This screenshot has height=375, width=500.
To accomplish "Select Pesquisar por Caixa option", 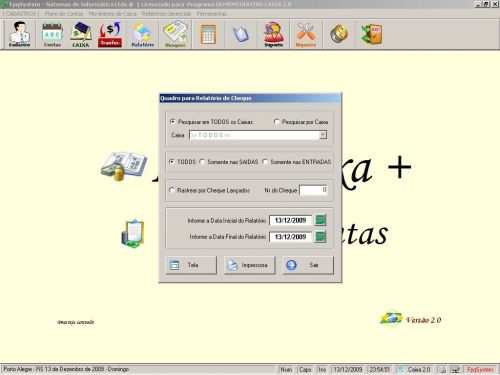I will click(301, 122).
